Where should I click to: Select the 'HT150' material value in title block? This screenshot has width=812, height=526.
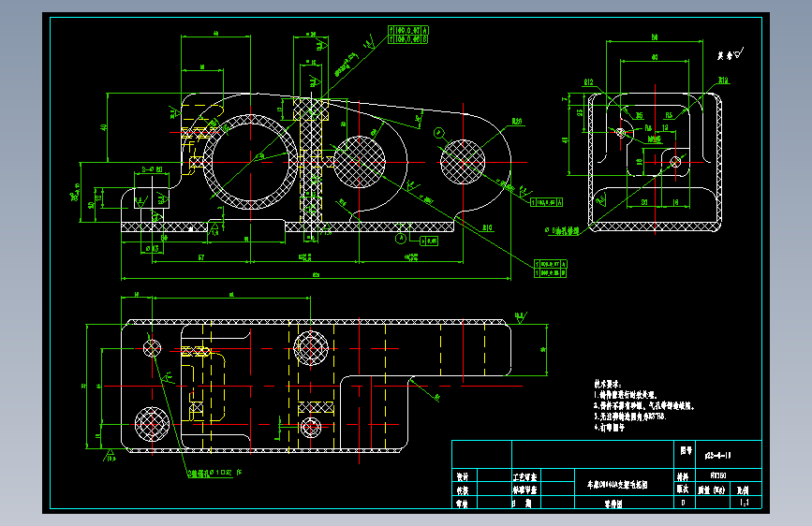(718, 475)
